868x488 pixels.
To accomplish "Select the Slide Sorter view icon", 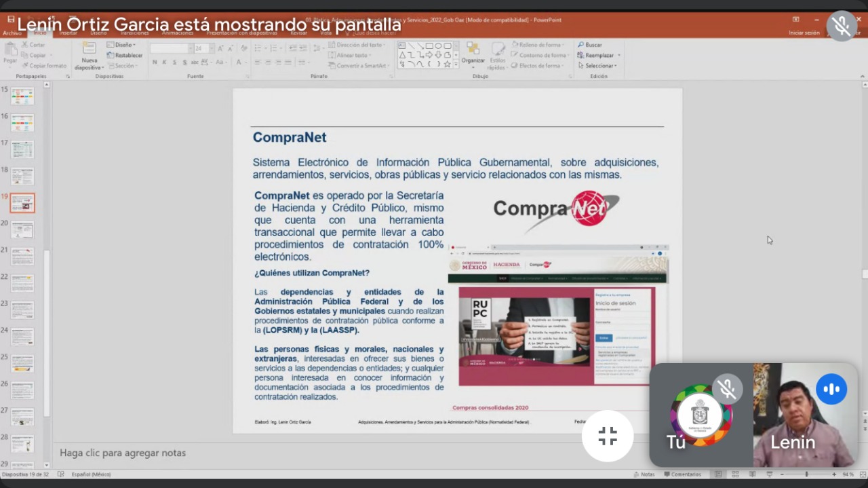I will click(736, 474).
